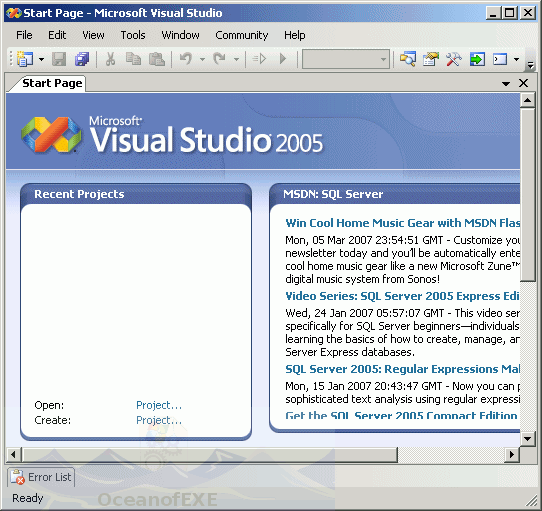
Task: Expand the Undo history dropdown arrow
Action: [x=203, y=59]
